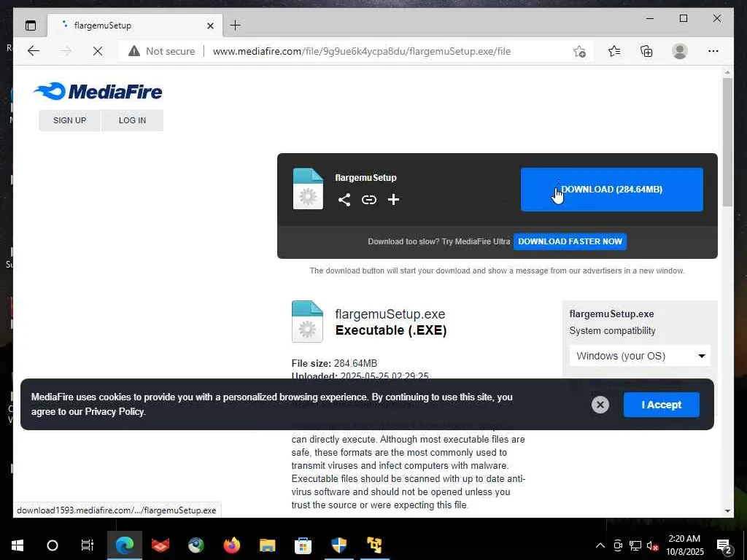Copy link using the chain icon

coord(368,200)
